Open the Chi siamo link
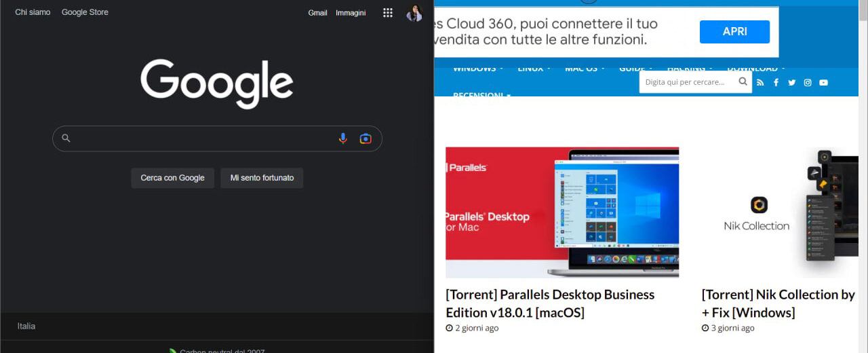Image resolution: width=868 pixels, height=353 pixels. [33, 12]
